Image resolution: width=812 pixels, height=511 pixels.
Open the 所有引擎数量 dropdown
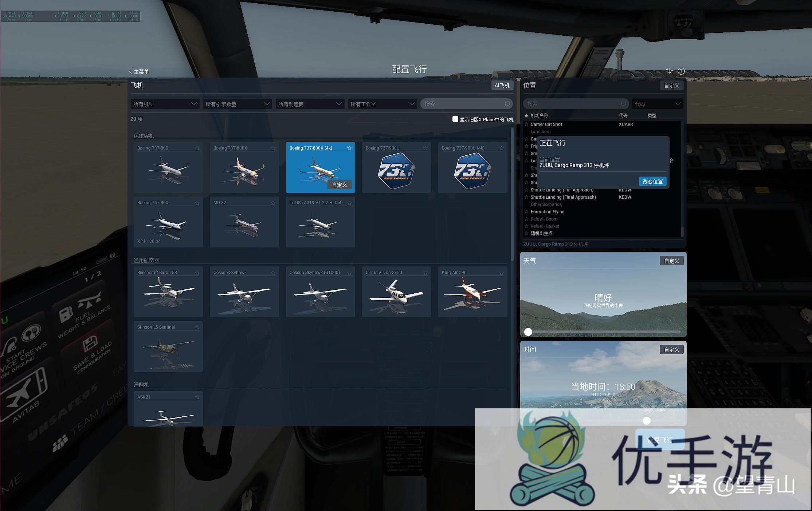(238, 104)
